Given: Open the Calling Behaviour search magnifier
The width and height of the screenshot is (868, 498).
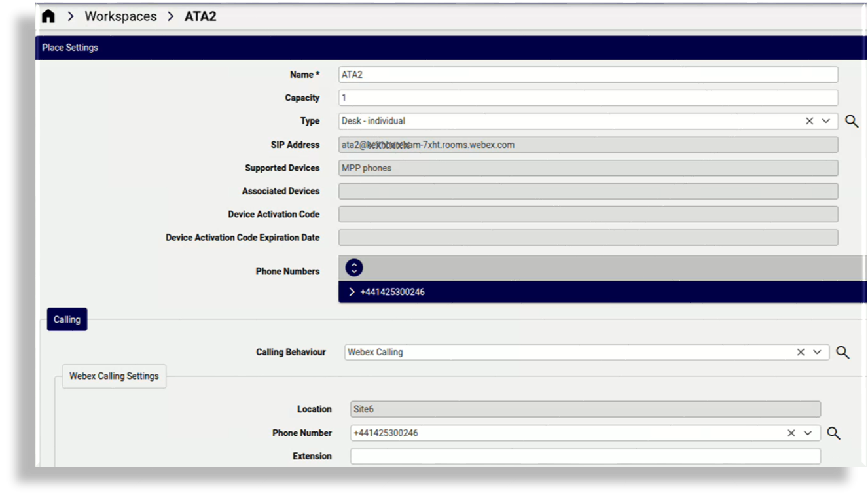Looking at the screenshot, I should tap(843, 351).
